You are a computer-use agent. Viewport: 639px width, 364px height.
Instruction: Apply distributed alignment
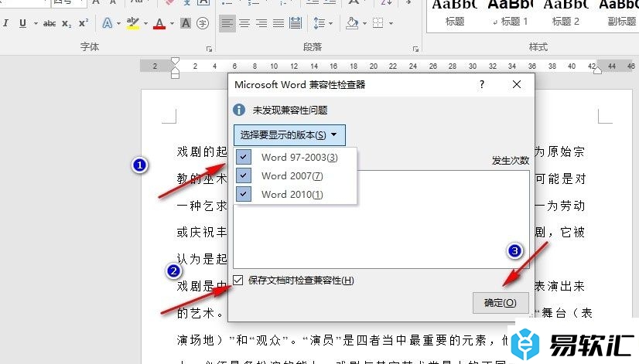[296, 23]
